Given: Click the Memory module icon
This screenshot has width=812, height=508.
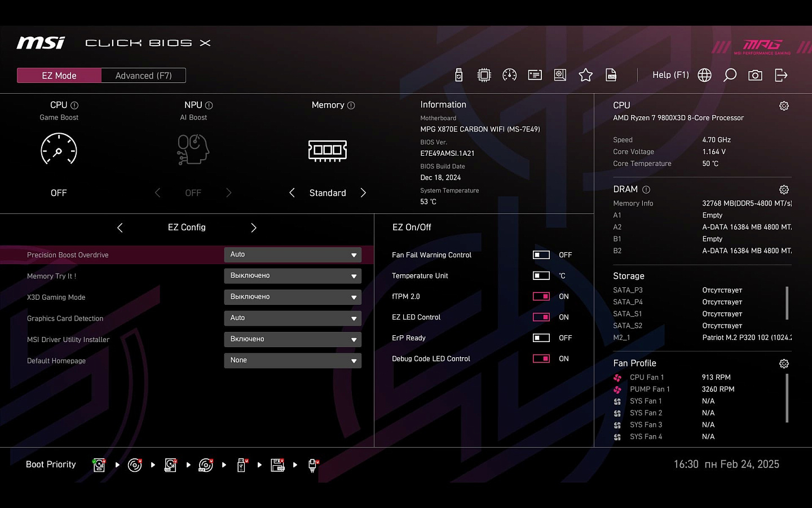Looking at the screenshot, I should pos(328,150).
